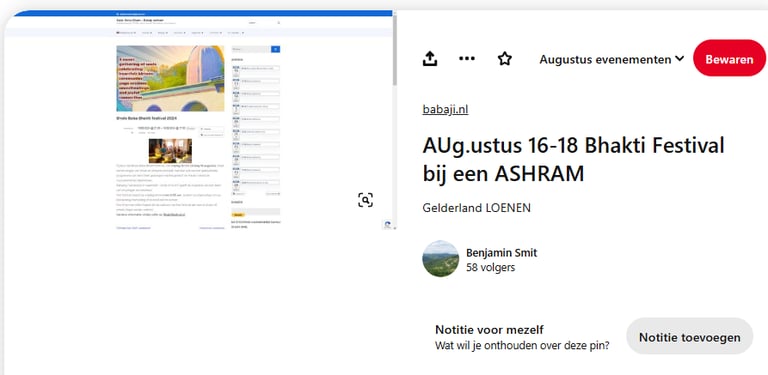Open the babaji.nl source link
768x375 pixels.
pyautogui.click(x=445, y=109)
